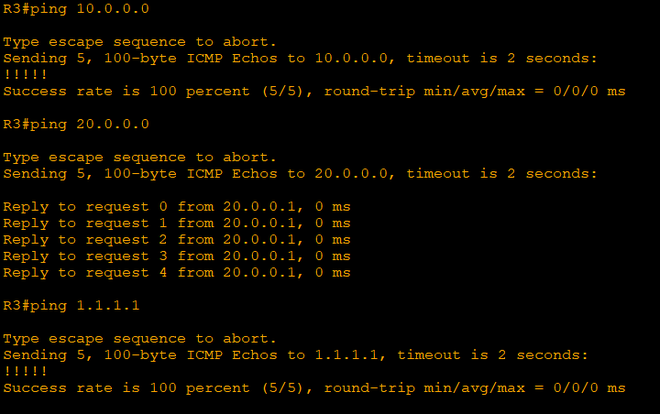
Task: Click the 'R3#ping 20.0.0.0' command line
Action: tap(76, 124)
